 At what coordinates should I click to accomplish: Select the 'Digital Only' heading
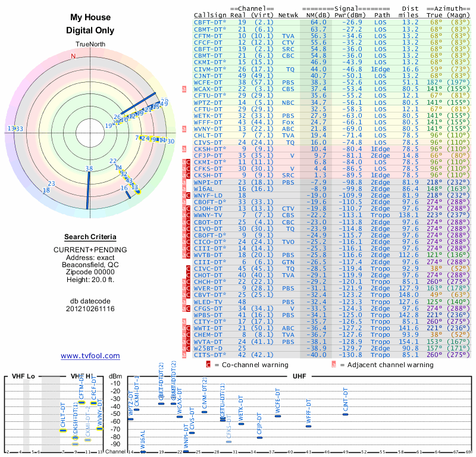click(90, 30)
